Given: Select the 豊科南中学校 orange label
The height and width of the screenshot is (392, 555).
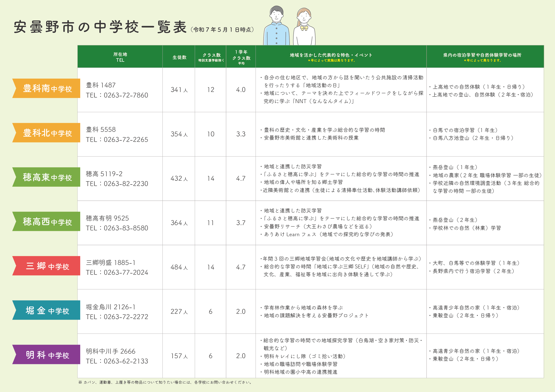Looking at the screenshot, I should [x=47, y=88].
